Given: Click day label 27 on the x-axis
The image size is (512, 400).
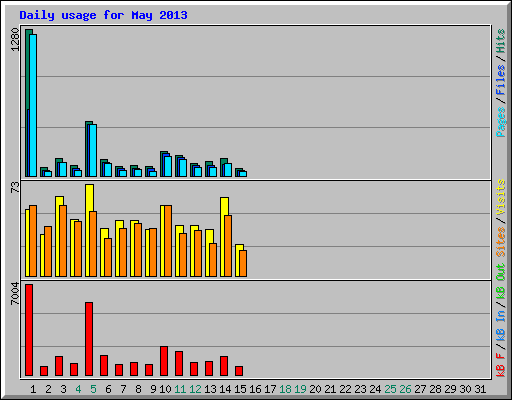Looking at the screenshot, I should click(420, 389).
